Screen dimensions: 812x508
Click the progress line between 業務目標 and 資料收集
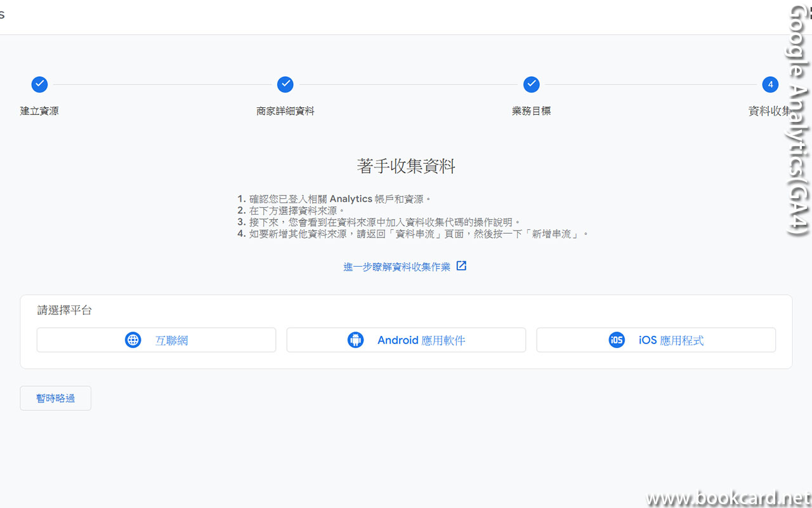(650, 84)
